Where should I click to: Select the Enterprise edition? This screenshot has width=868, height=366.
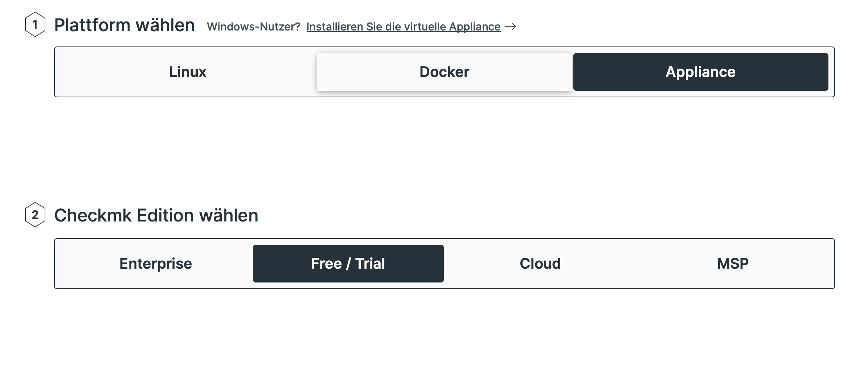click(156, 264)
